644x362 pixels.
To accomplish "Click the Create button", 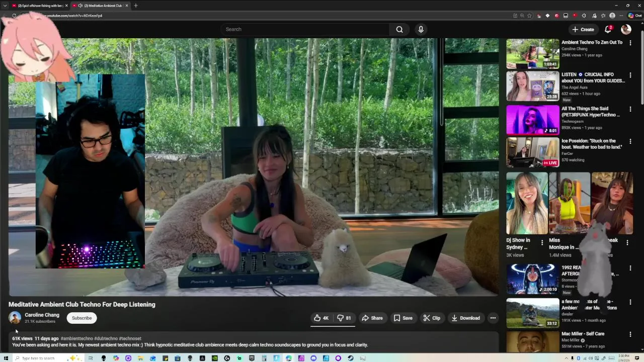I will tap(583, 29).
